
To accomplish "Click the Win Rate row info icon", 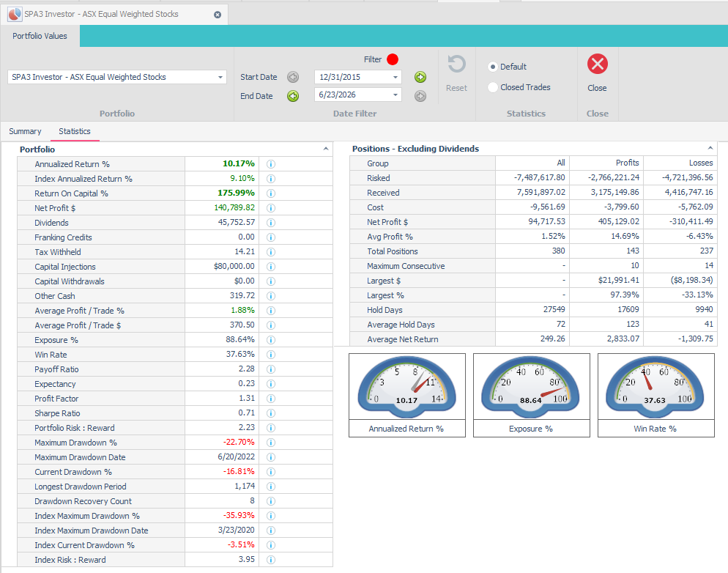I will [271, 355].
